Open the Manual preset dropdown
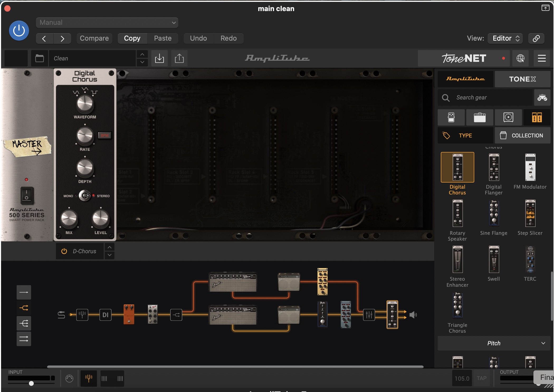This screenshot has width=554, height=392. [x=107, y=22]
